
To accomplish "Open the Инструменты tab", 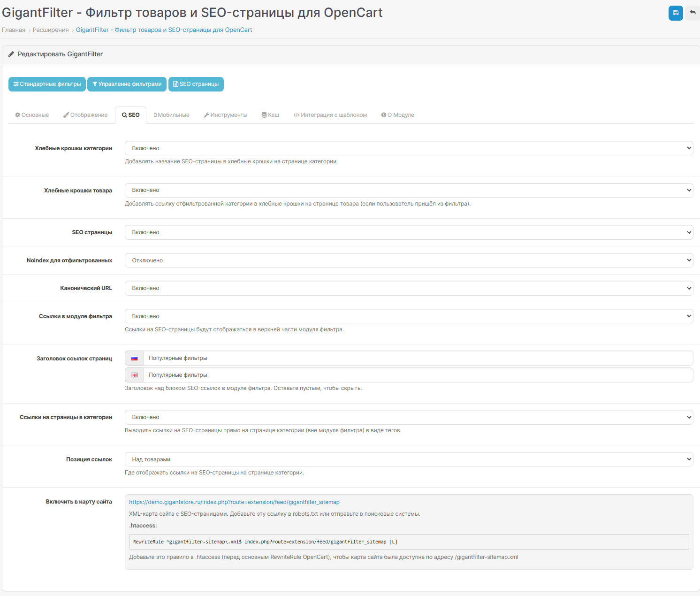I will point(226,115).
